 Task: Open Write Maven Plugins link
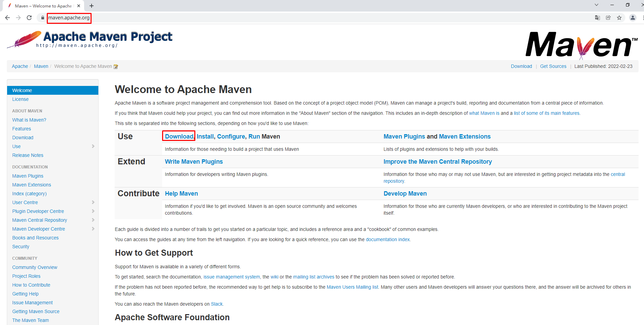pyautogui.click(x=194, y=162)
